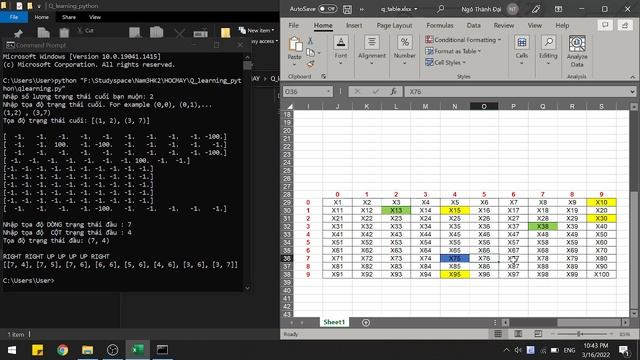Select column O header
Screen dimensions: 640x360
[x=484, y=106]
